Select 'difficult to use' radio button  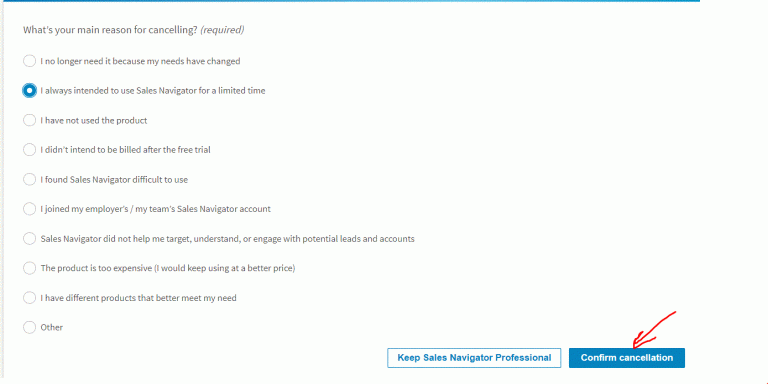[x=29, y=179]
